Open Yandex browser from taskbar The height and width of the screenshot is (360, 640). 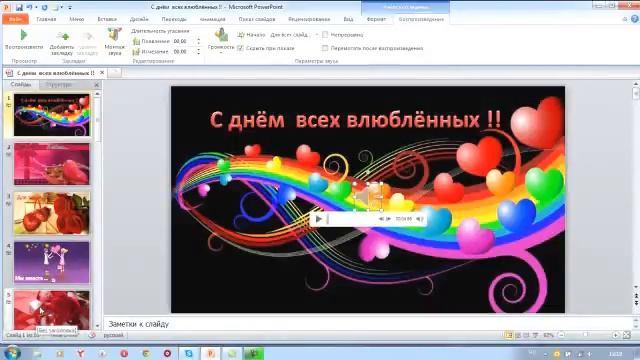coord(81,353)
